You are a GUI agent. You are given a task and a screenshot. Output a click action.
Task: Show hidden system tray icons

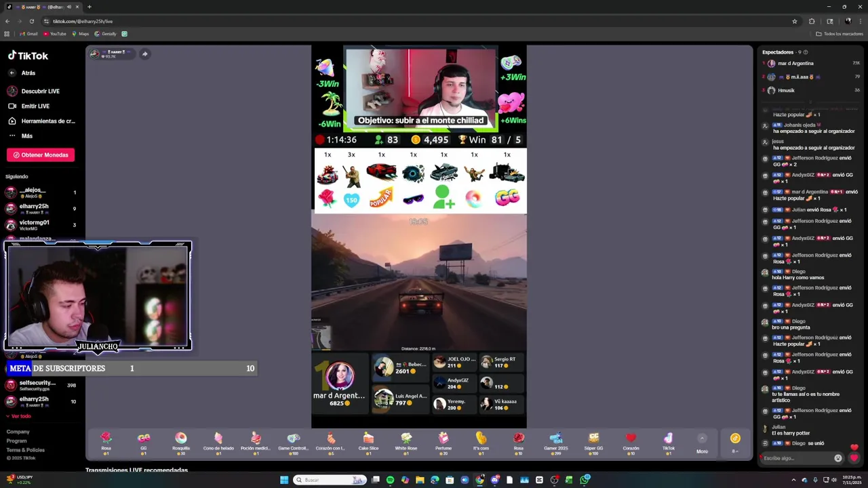pos(793,480)
